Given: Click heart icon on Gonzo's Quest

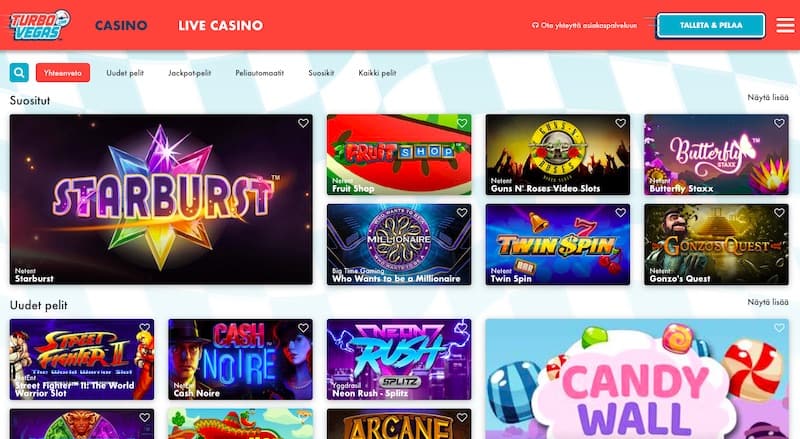Looking at the screenshot, I should tap(779, 213).
